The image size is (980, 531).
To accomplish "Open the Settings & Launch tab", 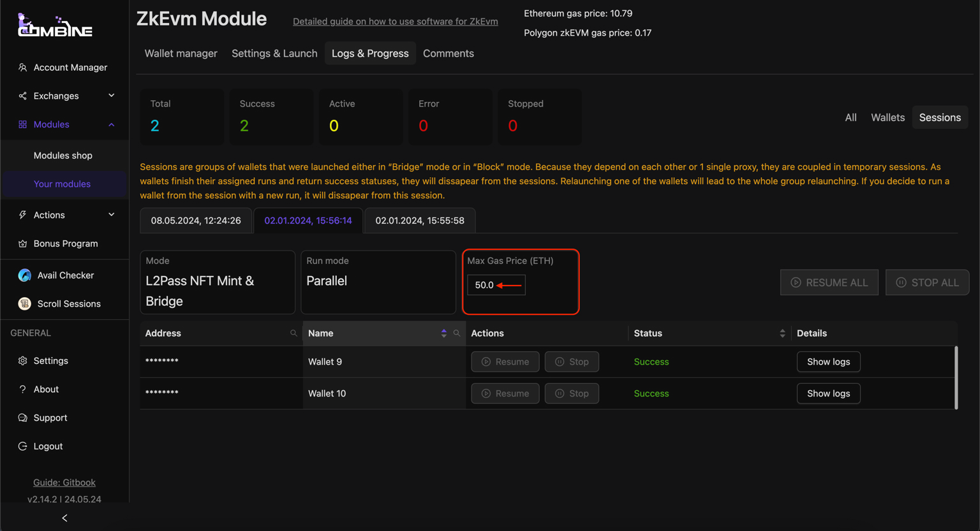I will (x=274, y=54).
